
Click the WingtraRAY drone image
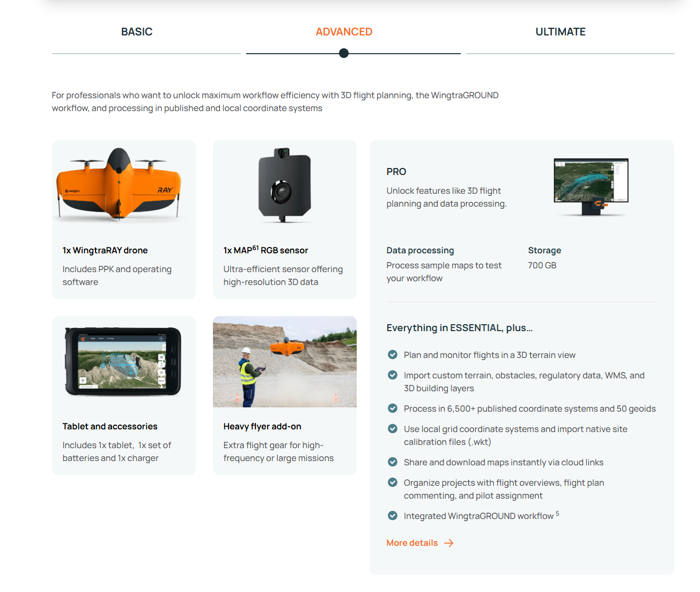[119, 184]
